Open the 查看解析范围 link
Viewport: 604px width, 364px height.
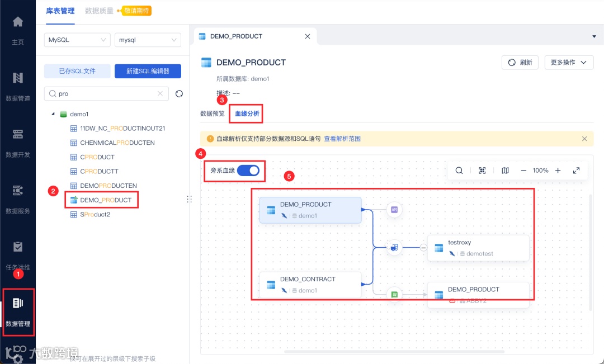pos(342,139)
